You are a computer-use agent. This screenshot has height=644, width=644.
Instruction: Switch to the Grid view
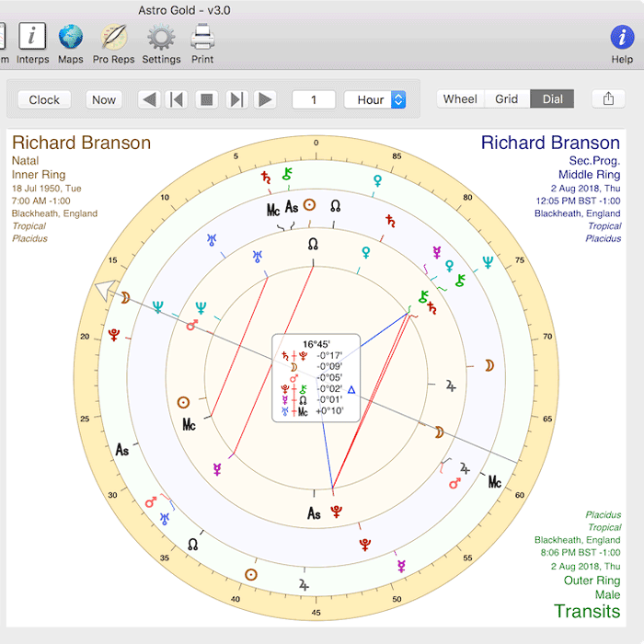[507, 99]
